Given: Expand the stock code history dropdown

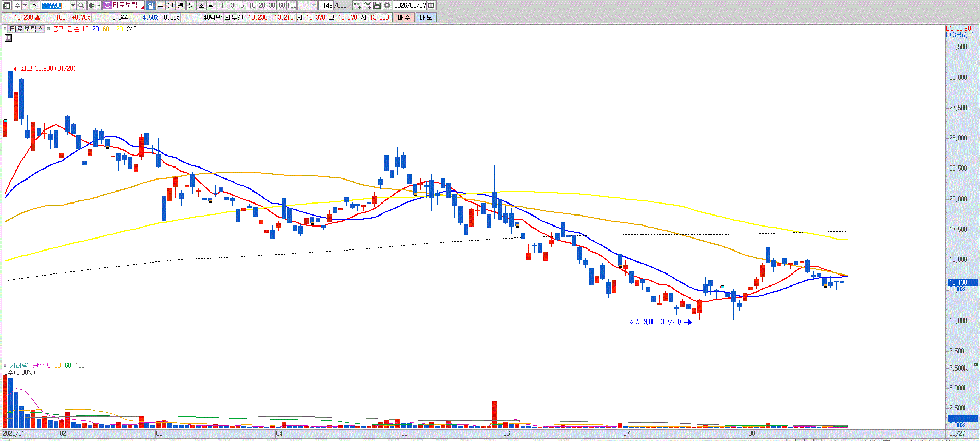Looking at the screenshot, I should pyautogui.click(x=72, y=5).
